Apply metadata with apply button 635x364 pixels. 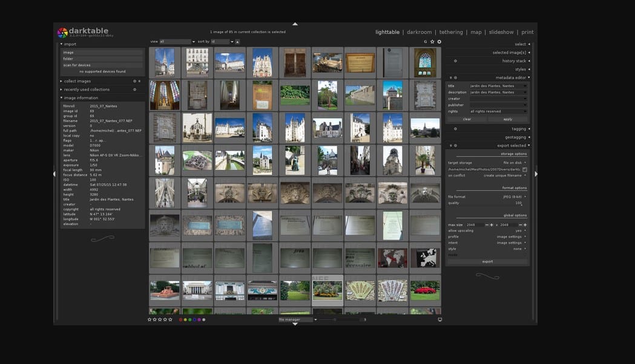pyautogui.click(x=508, y=119)
